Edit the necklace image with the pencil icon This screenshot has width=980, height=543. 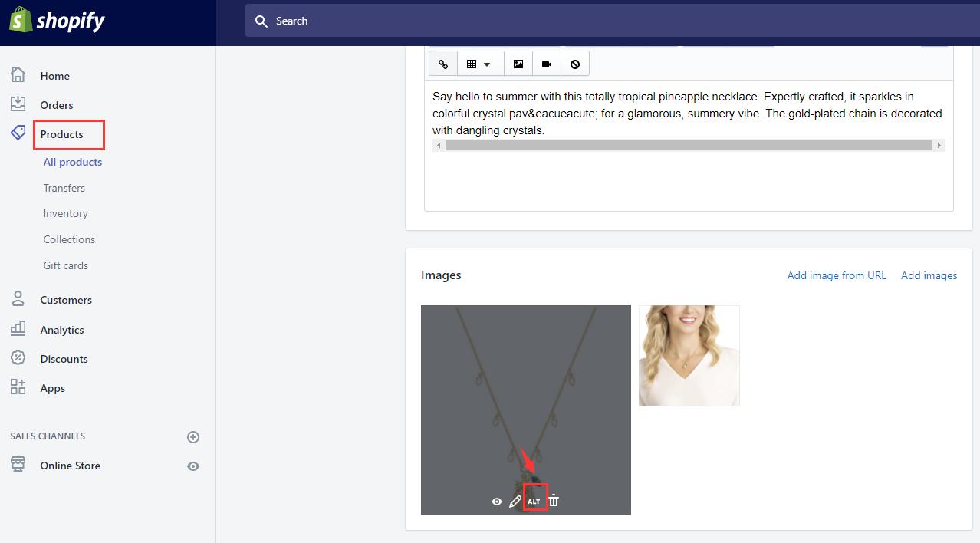click(515, 501)
